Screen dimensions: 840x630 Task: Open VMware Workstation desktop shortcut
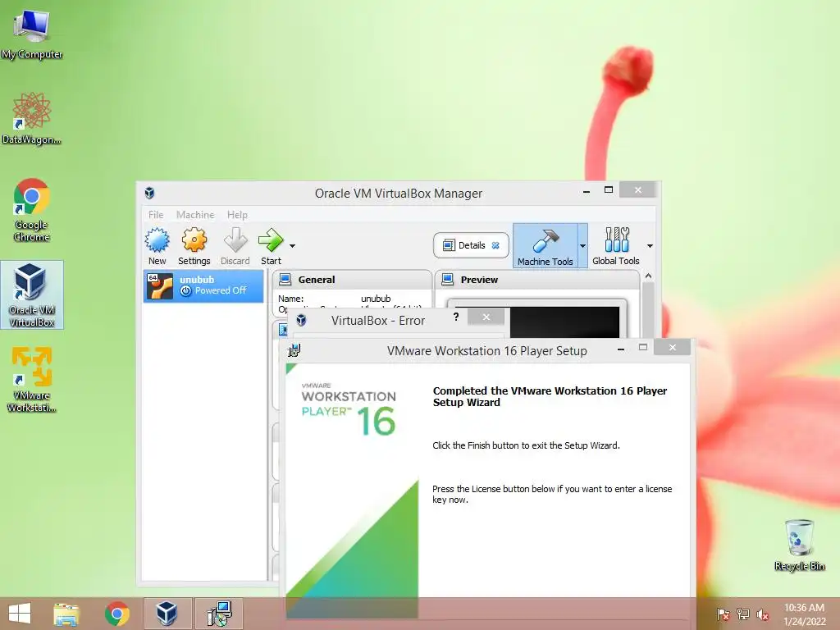click(x=32, y=380)
